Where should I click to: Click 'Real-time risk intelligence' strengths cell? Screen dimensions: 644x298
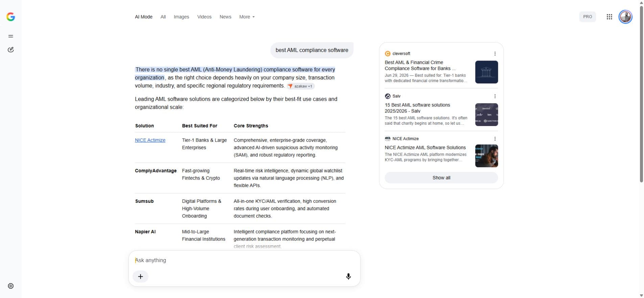coord(288,178)
